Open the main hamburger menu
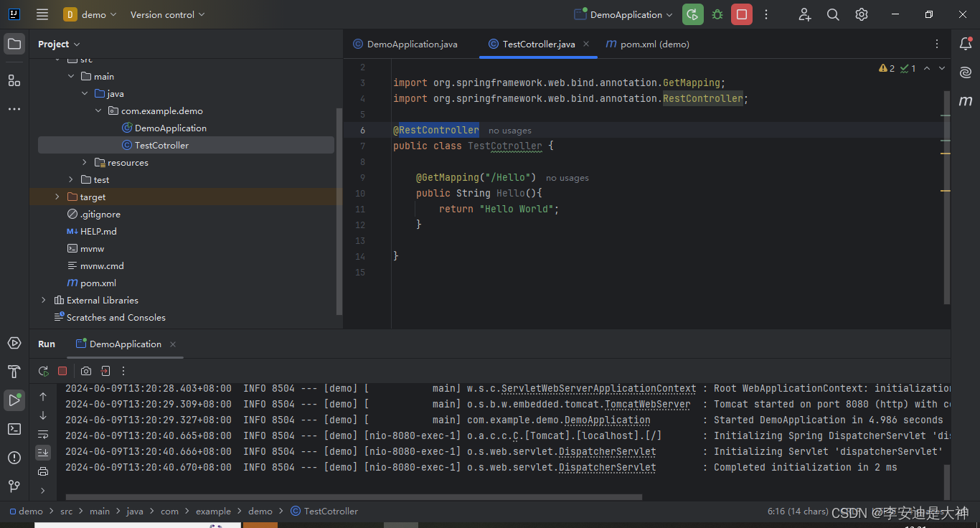 (42, 14)
